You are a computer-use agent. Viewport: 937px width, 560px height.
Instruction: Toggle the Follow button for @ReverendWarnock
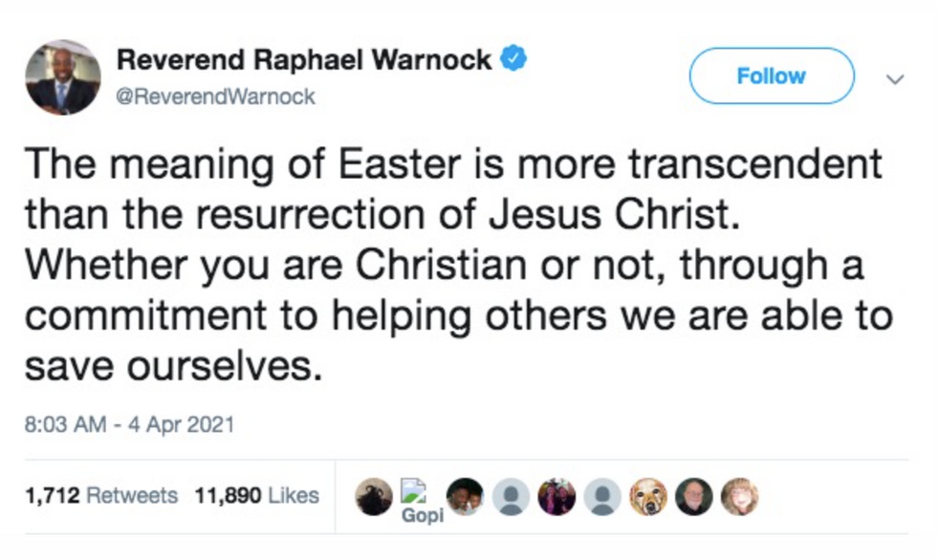coord(771,75)
